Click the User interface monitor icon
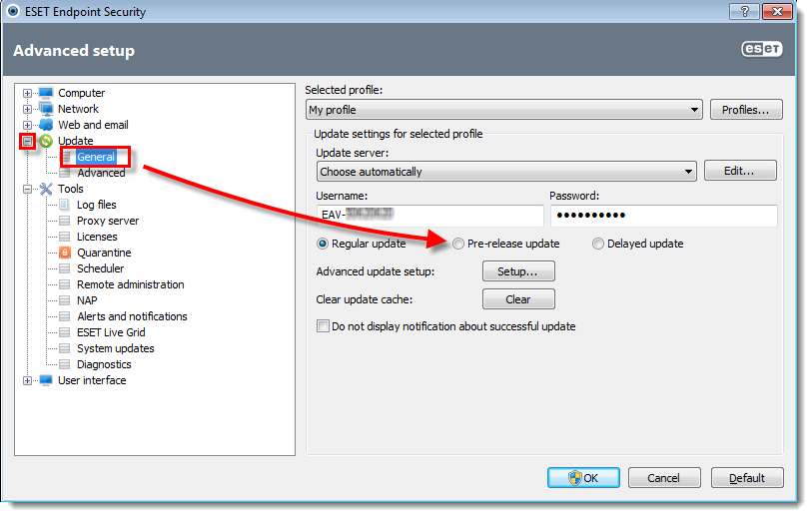This screenshot has height=517, width=812. tap(46, 381)
